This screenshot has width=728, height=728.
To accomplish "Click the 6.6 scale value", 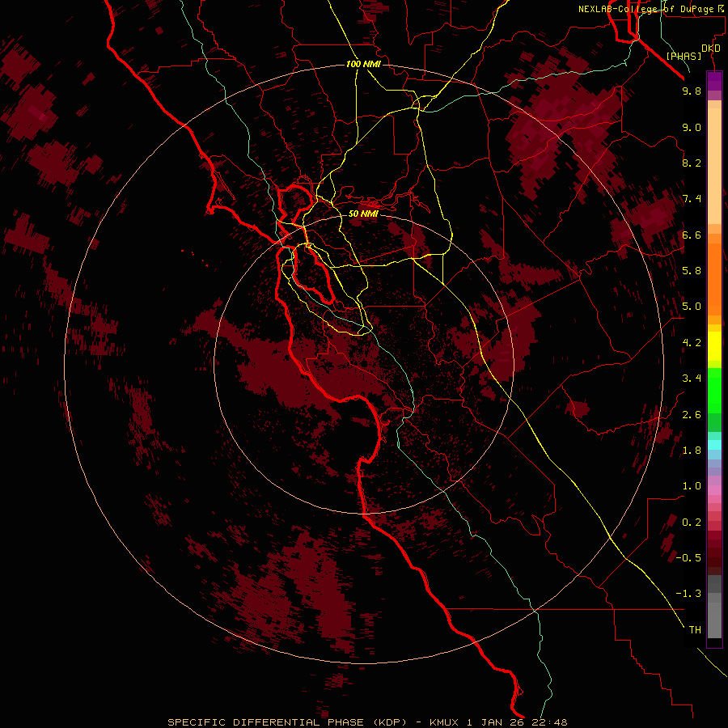I will coord(692,235).
